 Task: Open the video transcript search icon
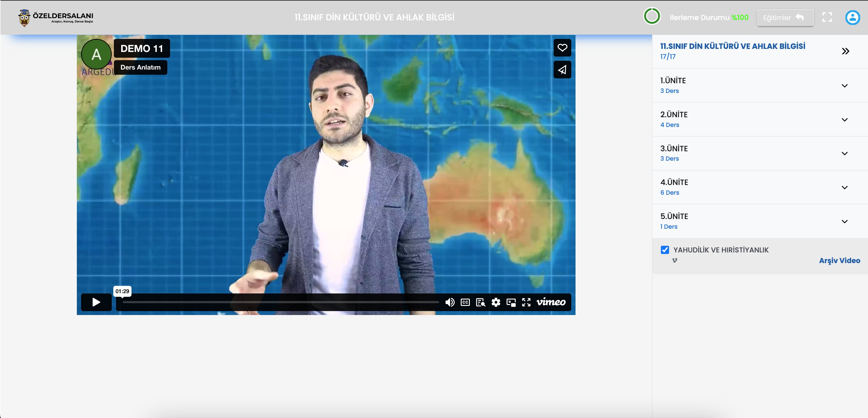(x=480, y=302)
